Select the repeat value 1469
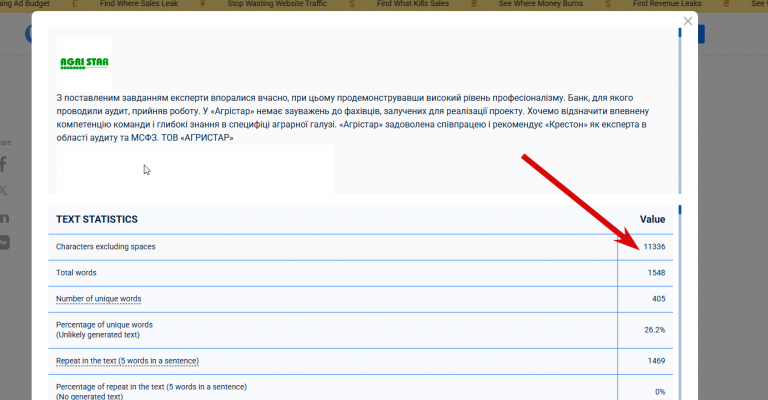The width and height of the screenshot is (768, 400). [656, 361]
